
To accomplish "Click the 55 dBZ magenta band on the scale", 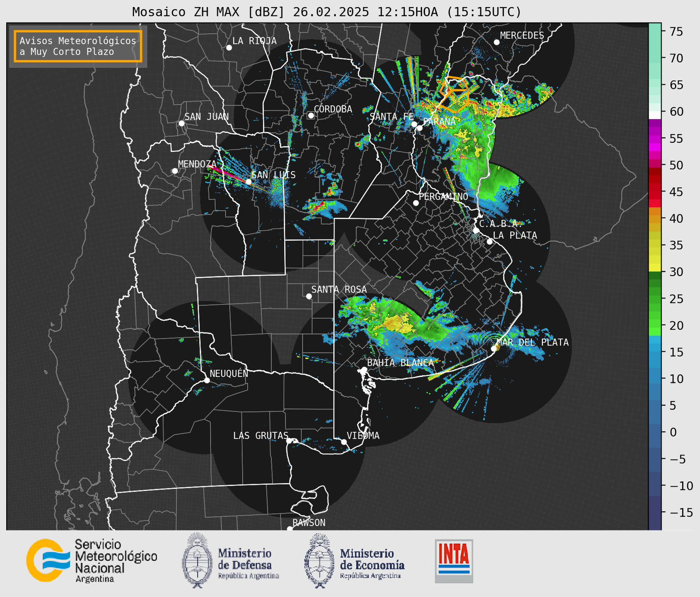I will click(x=655, y=139).
